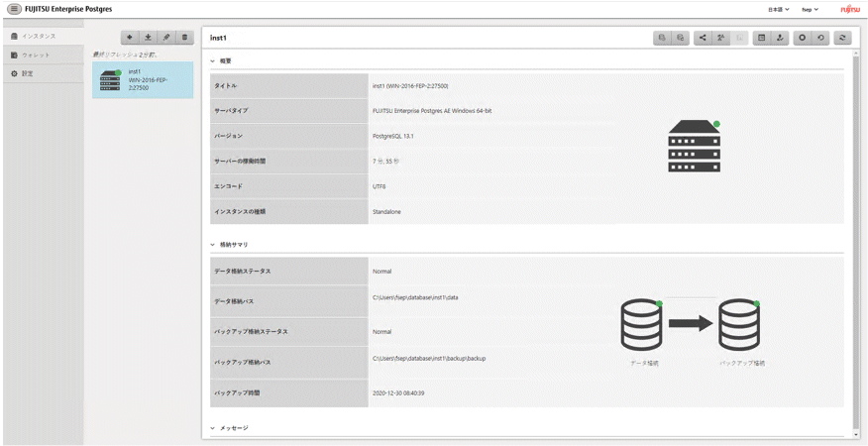Click the server uptime value 7 分, 55 秒
The height and width of the screenshot is (446, 868).
[385, 161]
